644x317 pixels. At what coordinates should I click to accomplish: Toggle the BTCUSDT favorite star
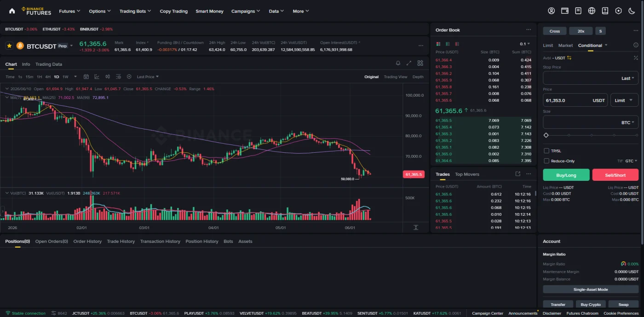[9, 46]
